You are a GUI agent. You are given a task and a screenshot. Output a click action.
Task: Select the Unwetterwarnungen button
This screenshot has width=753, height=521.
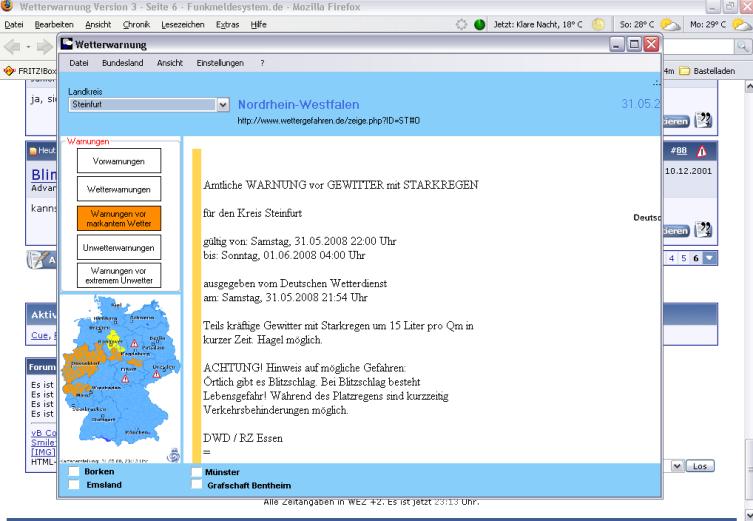tap(118, 247)
